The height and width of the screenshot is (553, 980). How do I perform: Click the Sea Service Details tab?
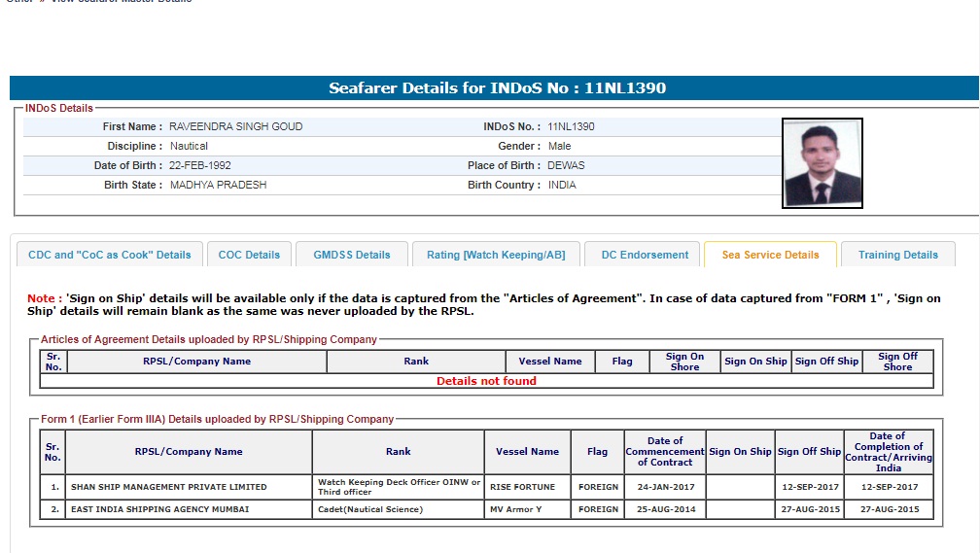pyautogui.click(x=770, y=255)
